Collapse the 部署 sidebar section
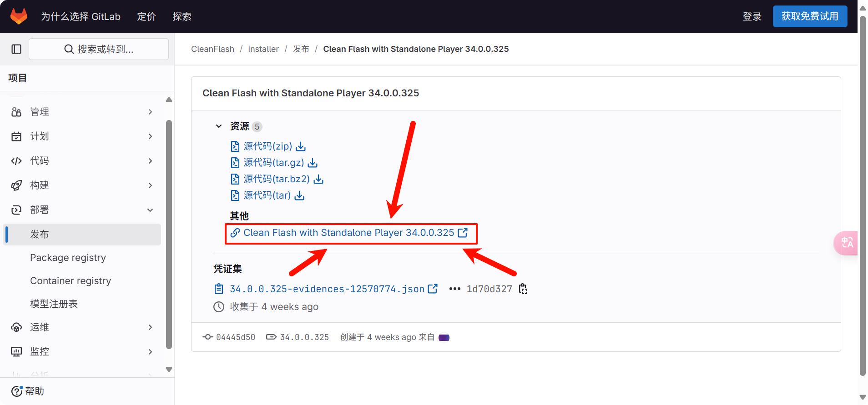 click(x=82, y=210)
